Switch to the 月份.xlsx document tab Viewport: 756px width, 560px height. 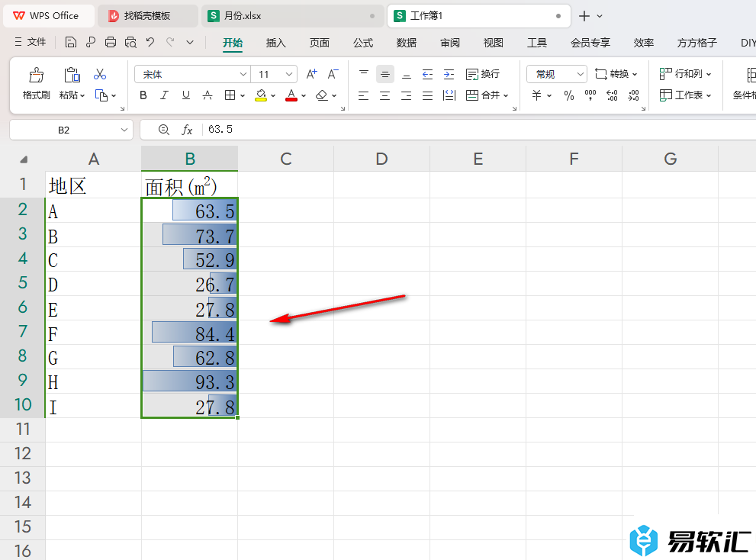point(291,16)
